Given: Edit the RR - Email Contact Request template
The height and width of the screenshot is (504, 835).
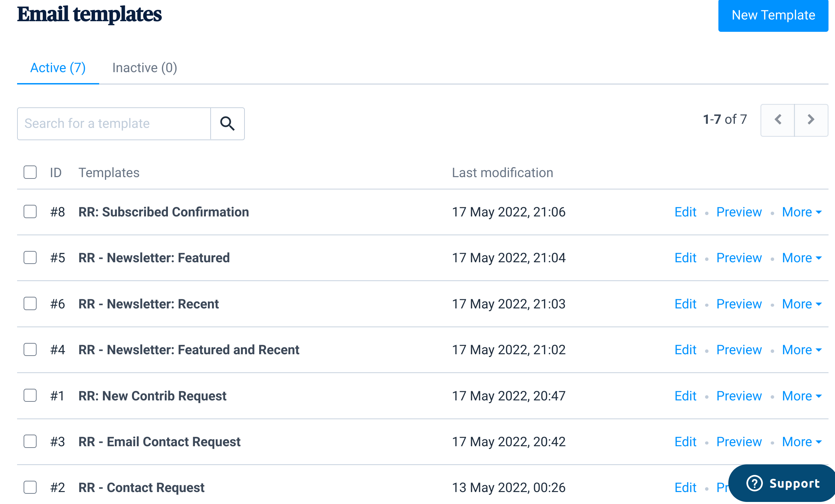Looking at the screenshot, I should coord(685,442).
